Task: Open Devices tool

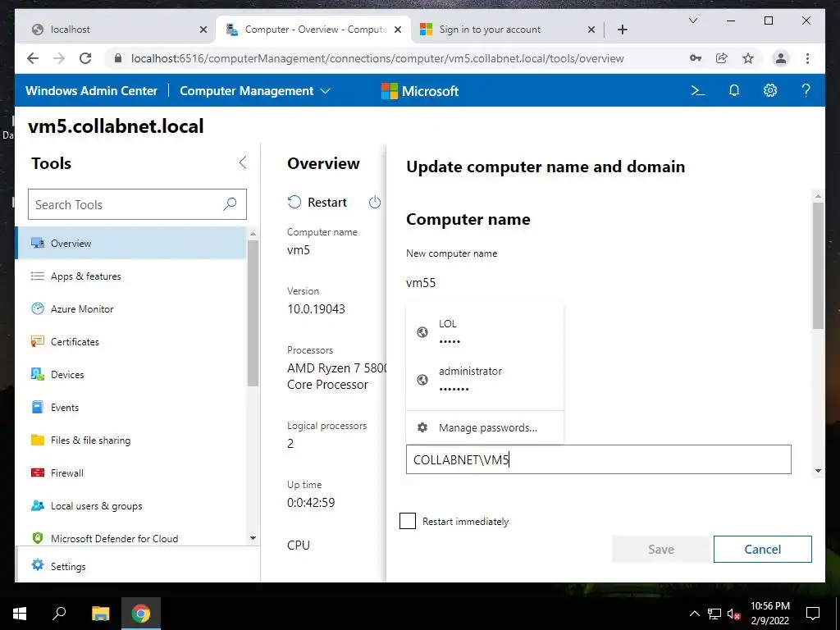Action: pos(132,374)
